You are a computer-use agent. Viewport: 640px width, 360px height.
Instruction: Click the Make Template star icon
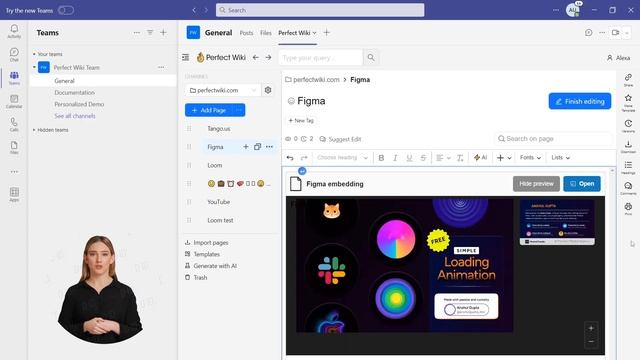[628, 102]
